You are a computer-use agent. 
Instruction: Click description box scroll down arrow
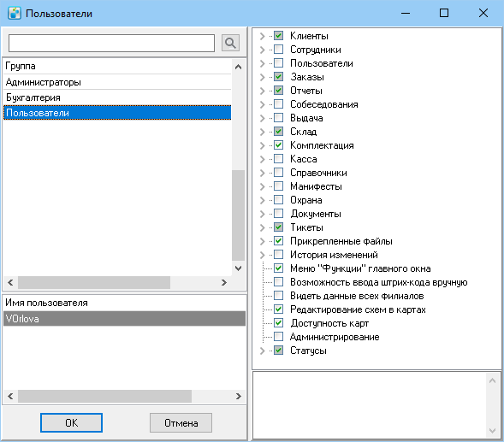click(x=492, y=430)
